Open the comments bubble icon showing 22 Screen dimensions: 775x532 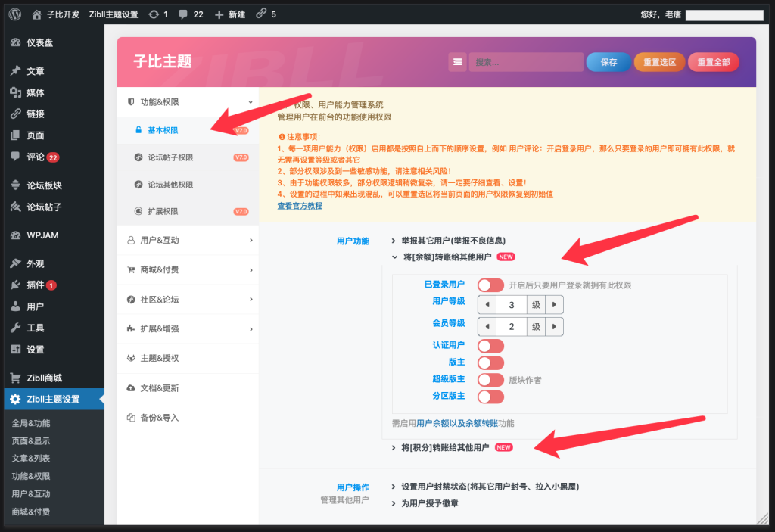click(183, 14)
